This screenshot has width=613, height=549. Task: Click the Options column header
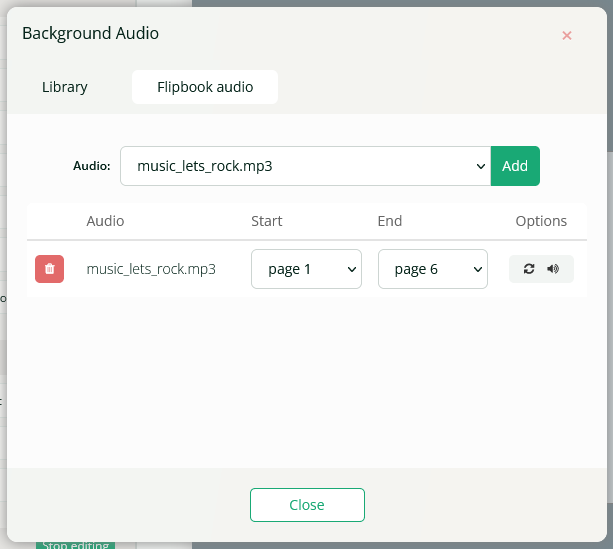(x=541, y=221)
